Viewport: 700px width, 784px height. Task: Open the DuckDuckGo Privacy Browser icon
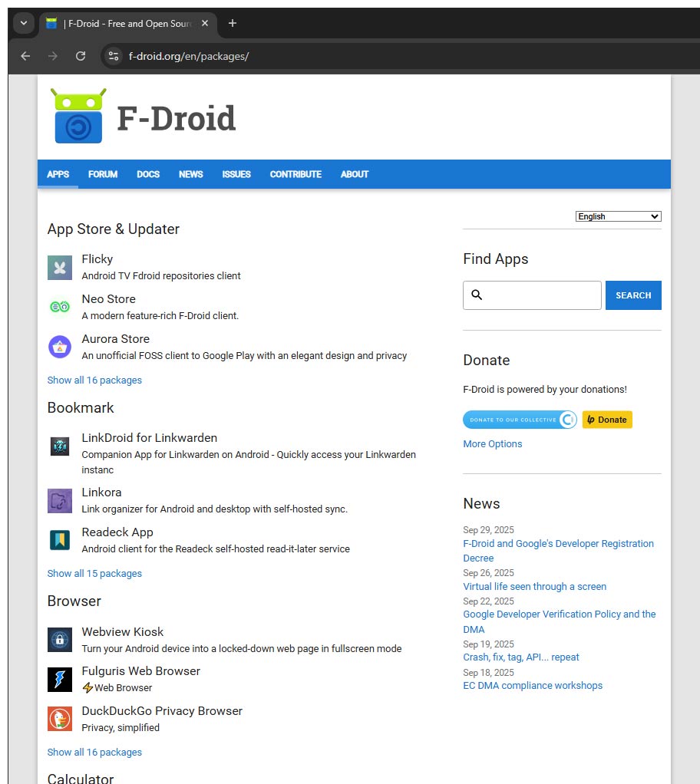point(60,719)
